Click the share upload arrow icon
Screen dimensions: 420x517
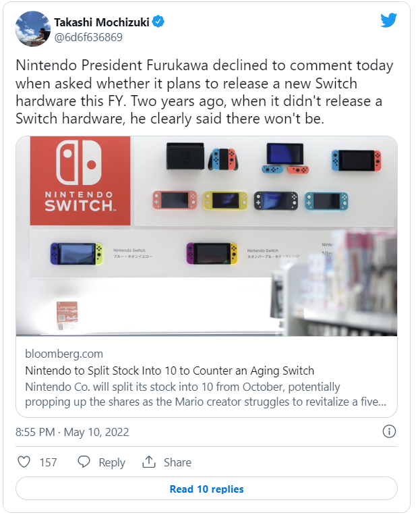[x=149, y=462]
